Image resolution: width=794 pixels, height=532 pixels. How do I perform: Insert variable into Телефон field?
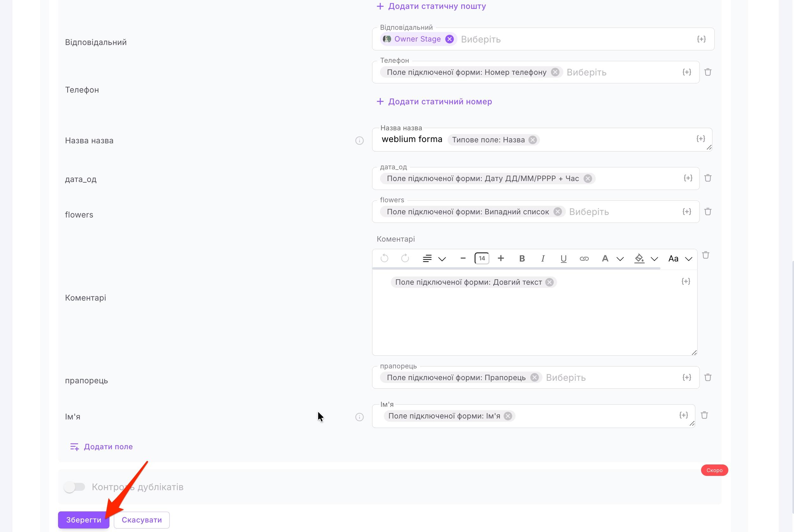tap(687, 72)
